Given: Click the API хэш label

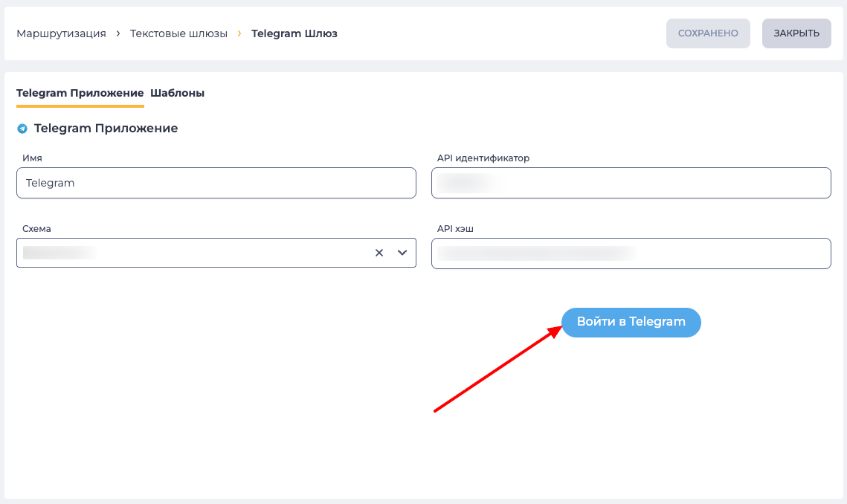Looking at the screenshot, I should [x=455, y=228].
